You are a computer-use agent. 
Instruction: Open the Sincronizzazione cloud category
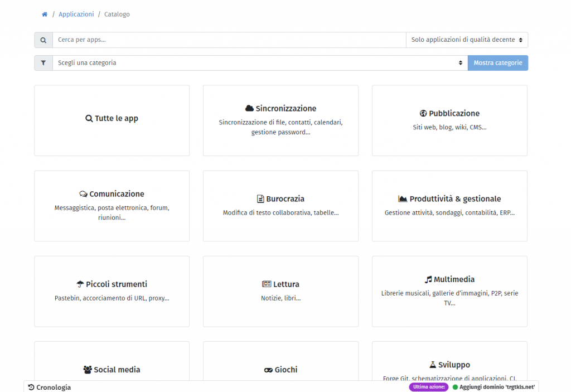coord(280,120)
